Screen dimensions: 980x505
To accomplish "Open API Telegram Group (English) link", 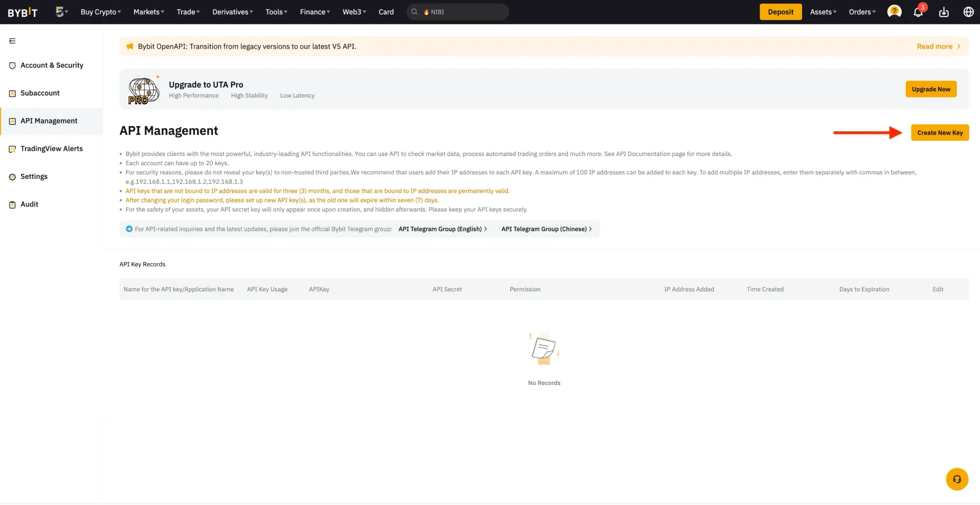I will click(443, 229).
